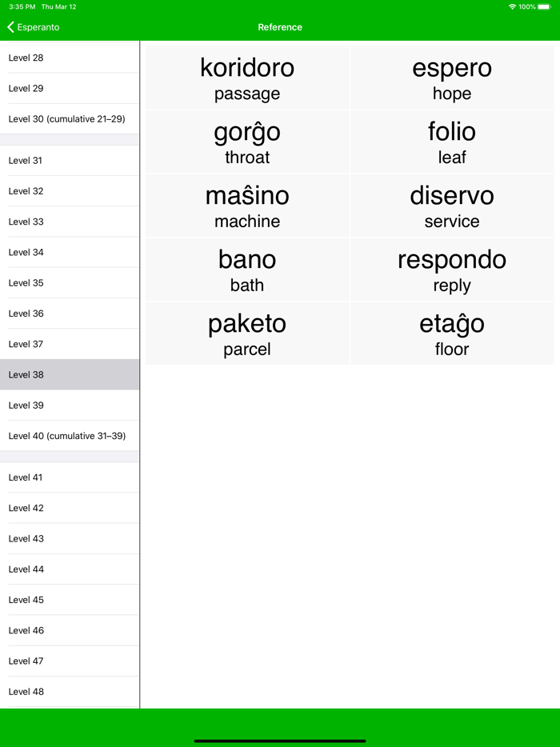The image size is (560, 747).
Task: Select the respondo card meaning reply
Action: coord(452,269)
